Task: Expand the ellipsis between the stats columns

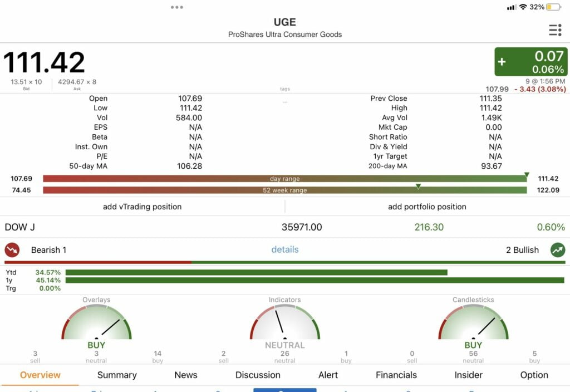Action: (285, 102)
